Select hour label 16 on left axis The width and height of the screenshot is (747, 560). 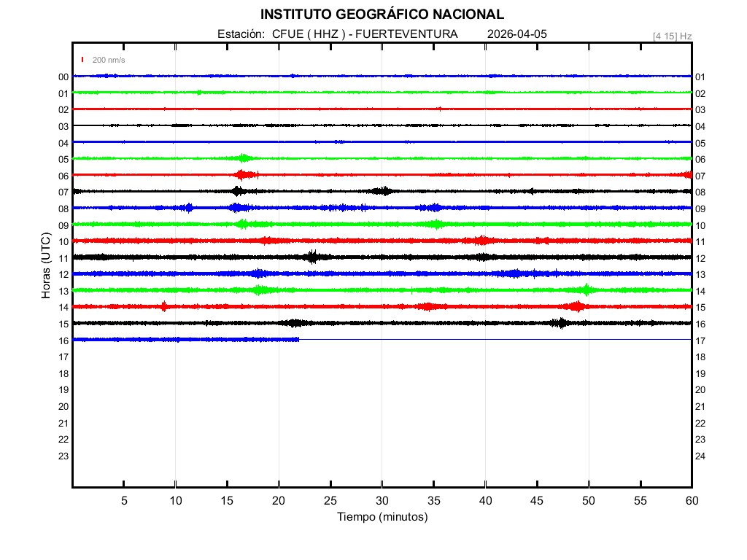pyautogui.click(x=63, y=341)
